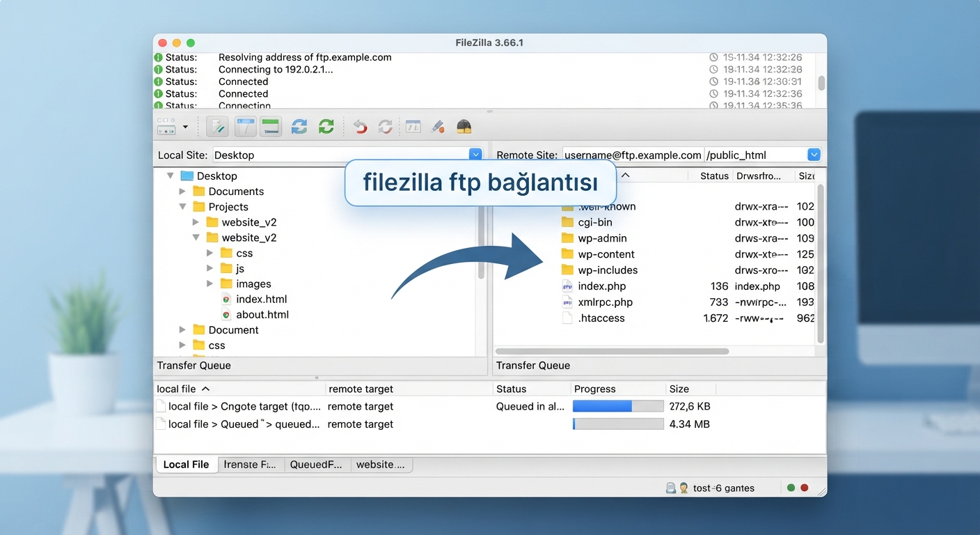Open the Local Site path dropdown
The height and width of the screenshot is (535, 980).
[475, 155]
